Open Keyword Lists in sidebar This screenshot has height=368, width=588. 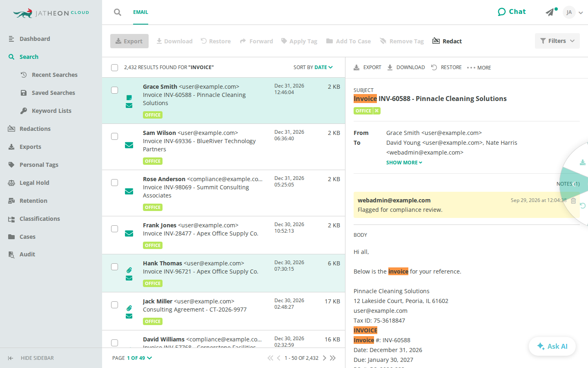tap(51, 111)
